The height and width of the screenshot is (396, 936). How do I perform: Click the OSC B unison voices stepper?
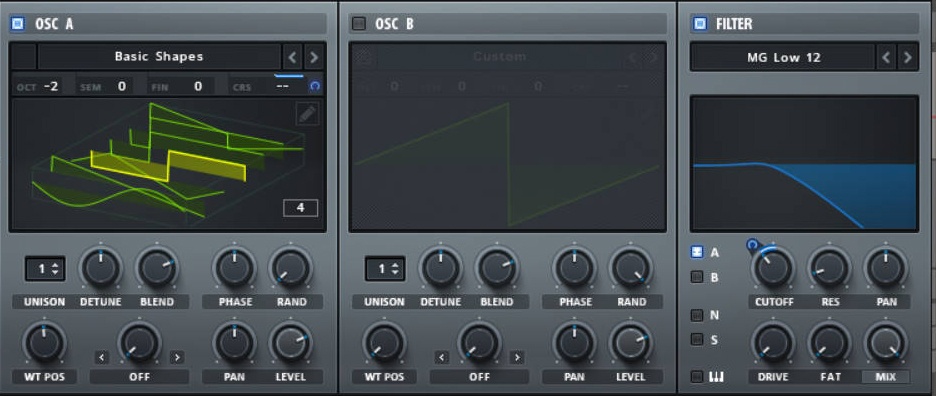point(385,269)
